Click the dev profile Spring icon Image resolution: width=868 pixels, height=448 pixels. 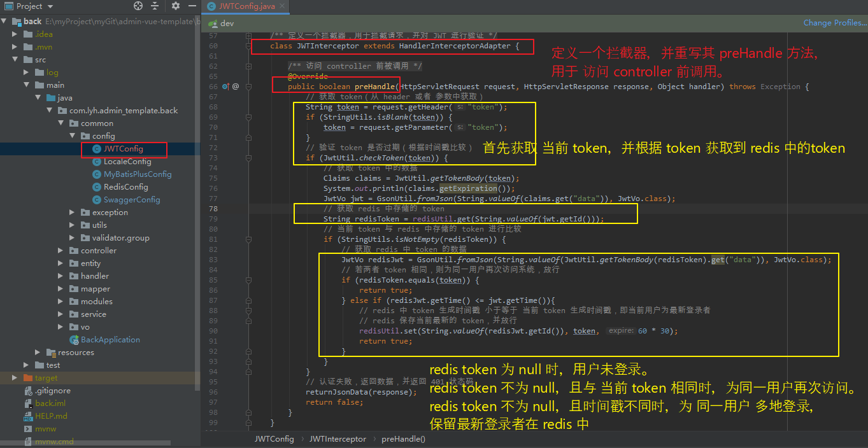click(212, 23)
